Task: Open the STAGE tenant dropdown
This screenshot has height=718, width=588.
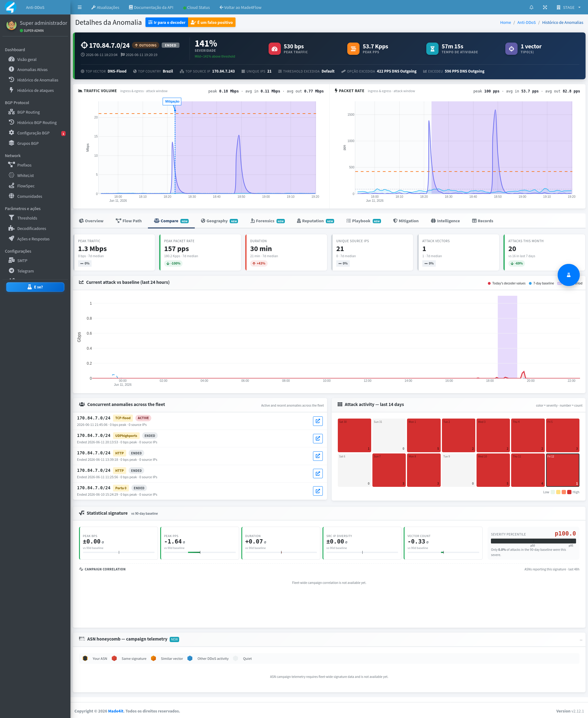Action: point(568,7)
